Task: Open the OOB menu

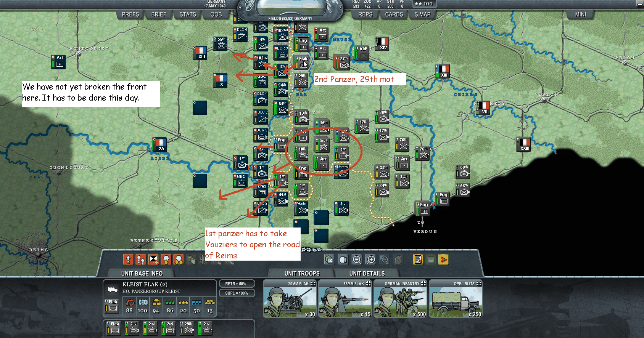Action: pos(216,14)
